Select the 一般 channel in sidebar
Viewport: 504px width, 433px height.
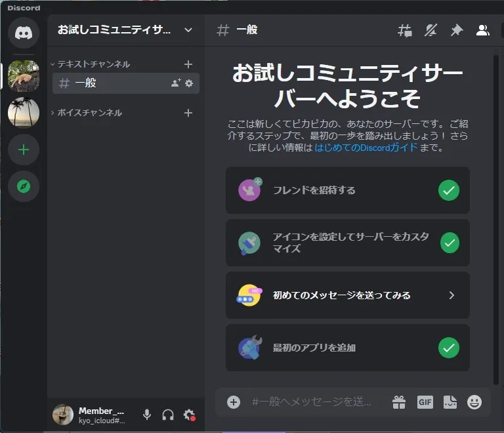pyautogui.click(x=126, y=83)
